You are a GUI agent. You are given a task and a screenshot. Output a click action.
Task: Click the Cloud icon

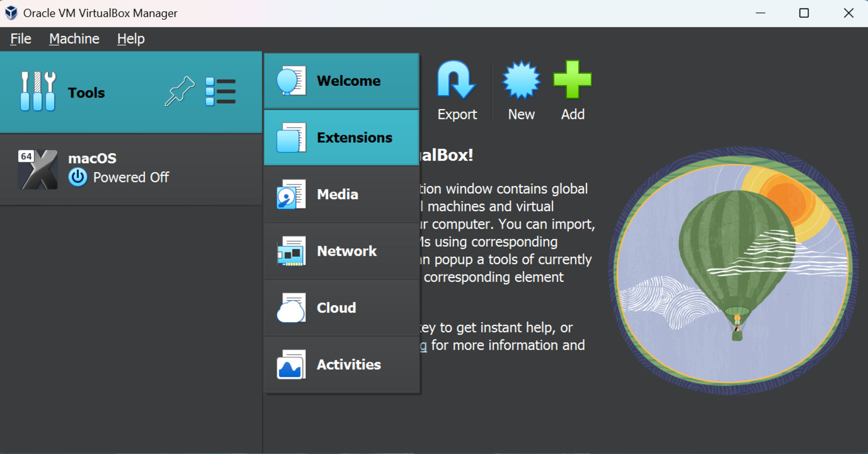click(x=291, y=308)
